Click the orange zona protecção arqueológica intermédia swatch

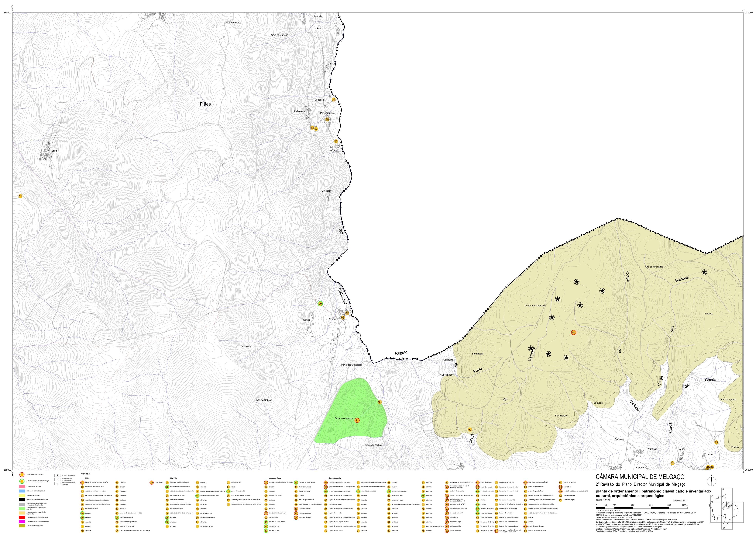[x=22, y=513]
